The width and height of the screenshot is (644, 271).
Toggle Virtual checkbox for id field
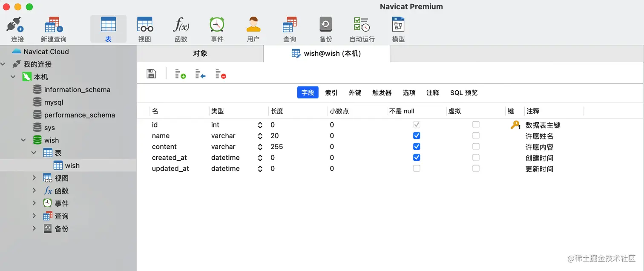tap(476, 125)
